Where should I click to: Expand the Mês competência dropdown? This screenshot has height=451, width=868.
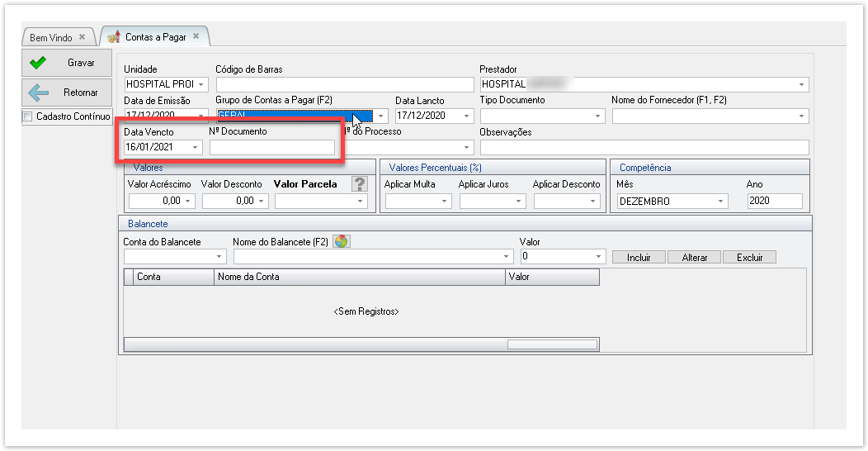[720, 202]
